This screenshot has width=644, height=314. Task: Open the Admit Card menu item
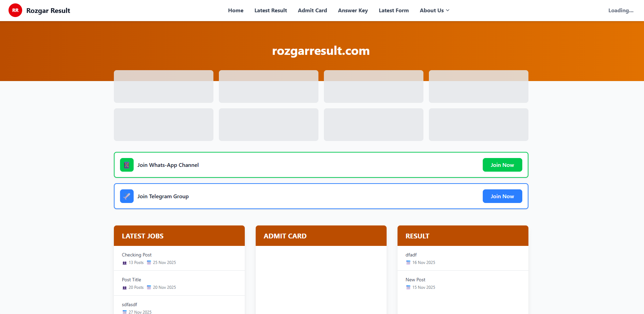[x=312, y=10]
